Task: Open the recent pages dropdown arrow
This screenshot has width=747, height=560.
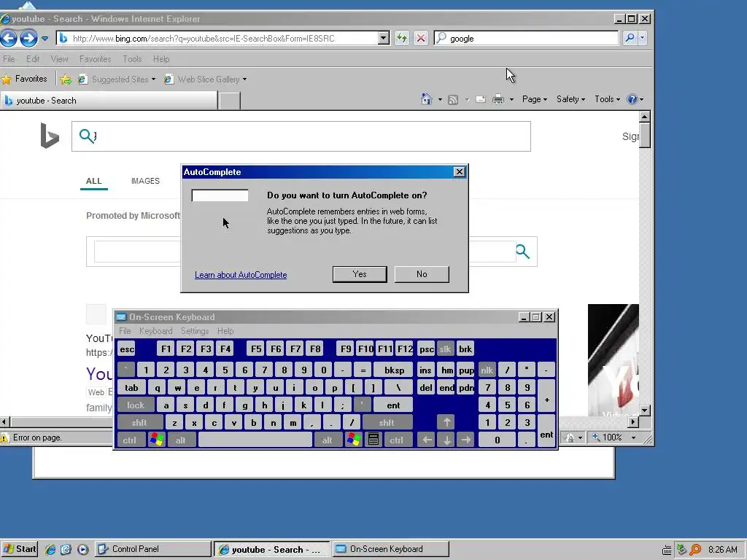Action: 44,39
